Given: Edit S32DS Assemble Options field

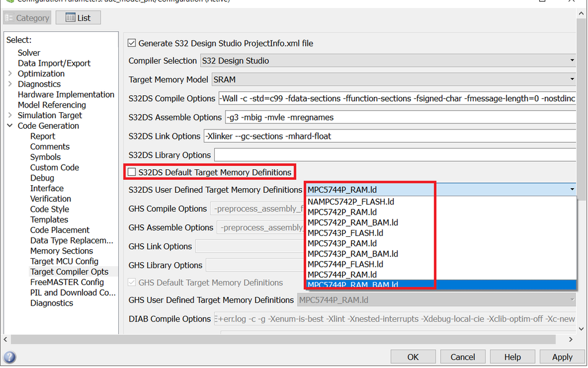Looking at the screenshot, I should (400, 117).
